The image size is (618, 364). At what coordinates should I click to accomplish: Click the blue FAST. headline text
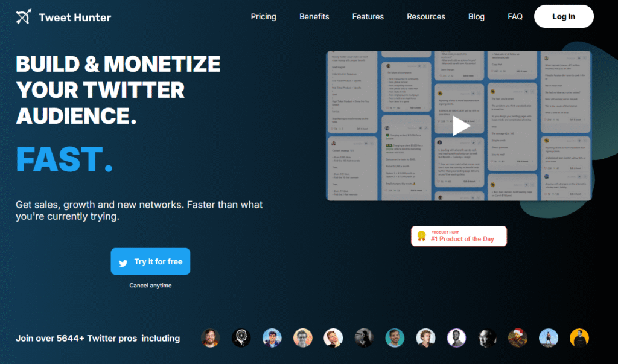64,159
